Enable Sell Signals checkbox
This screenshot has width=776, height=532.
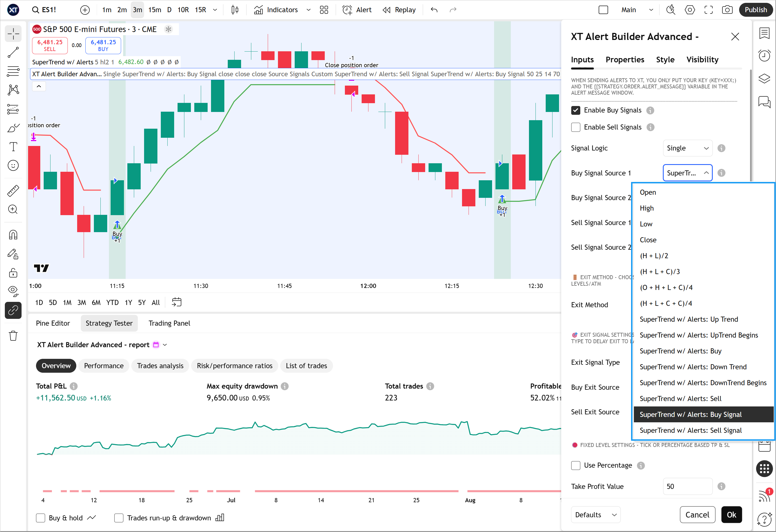coord(576,127)
